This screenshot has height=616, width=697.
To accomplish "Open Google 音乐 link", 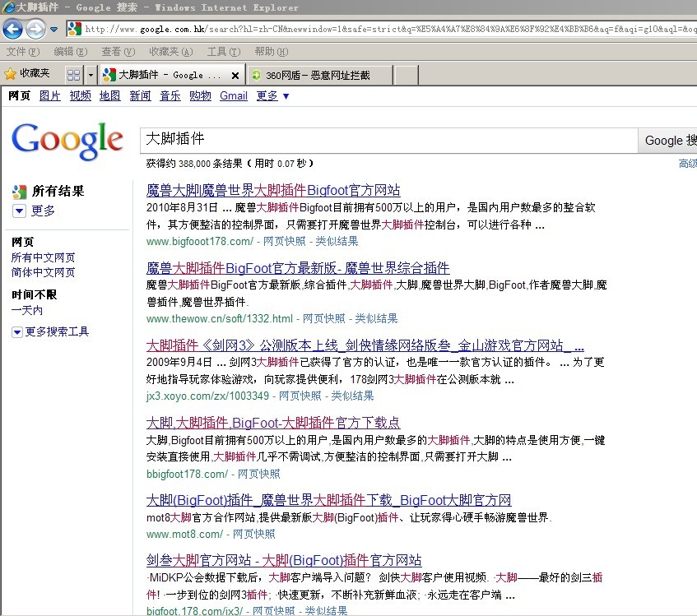I will (170, 95).
